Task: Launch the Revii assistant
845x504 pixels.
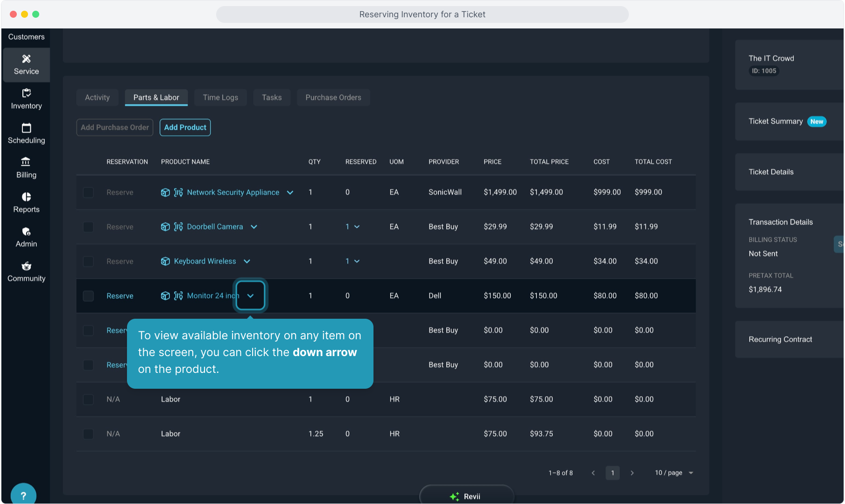Action: pyautogui.click(x=466, y=496)
